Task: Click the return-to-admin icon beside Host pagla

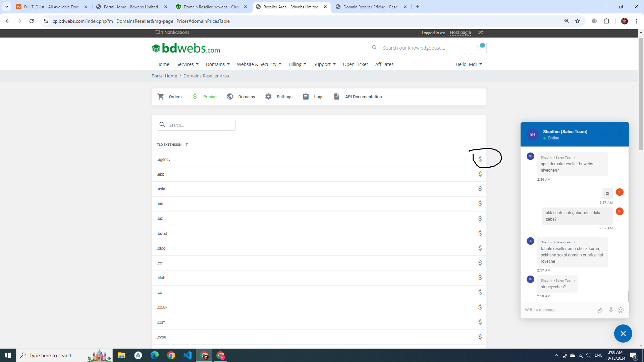Action: click(481, 33)
